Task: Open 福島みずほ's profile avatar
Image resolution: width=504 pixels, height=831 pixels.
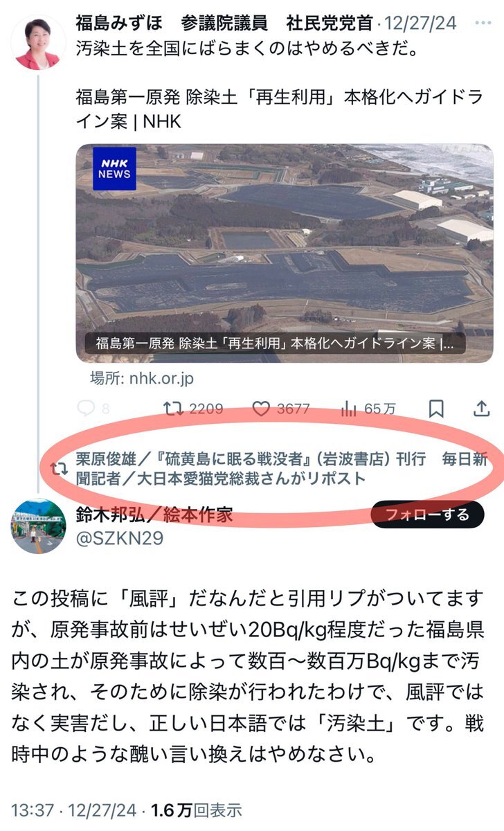Action: click(x=37, y=41)
